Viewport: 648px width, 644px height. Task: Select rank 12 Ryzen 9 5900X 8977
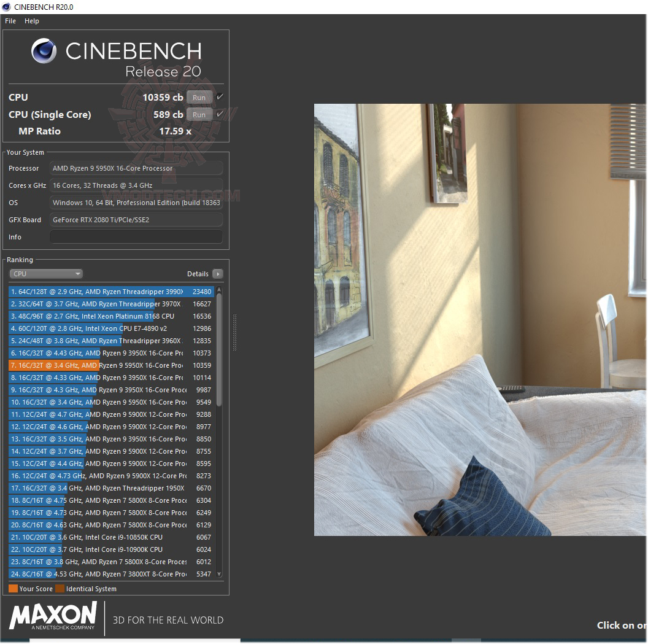tap(111, 427)
